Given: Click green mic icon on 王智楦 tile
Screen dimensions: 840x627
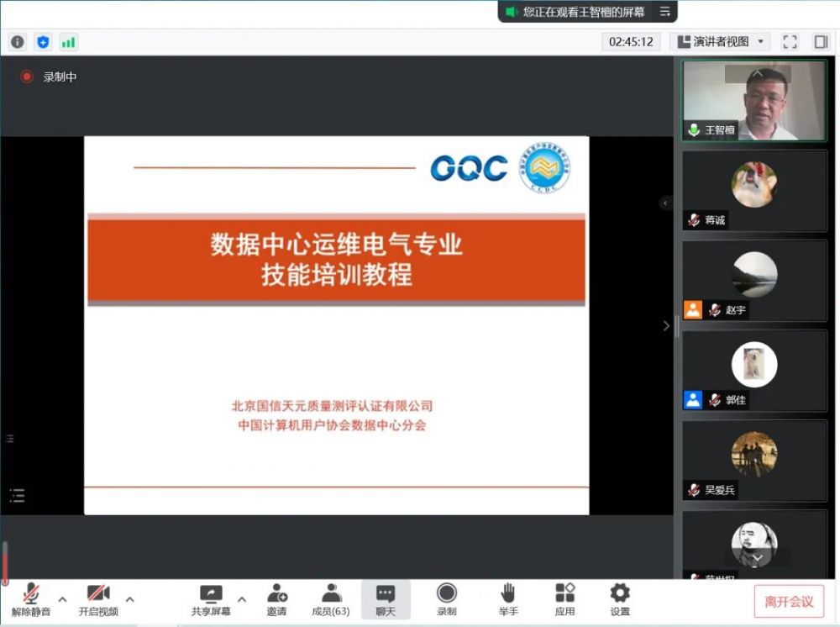Looking at the screenshot, I should (x=694, y=129).
